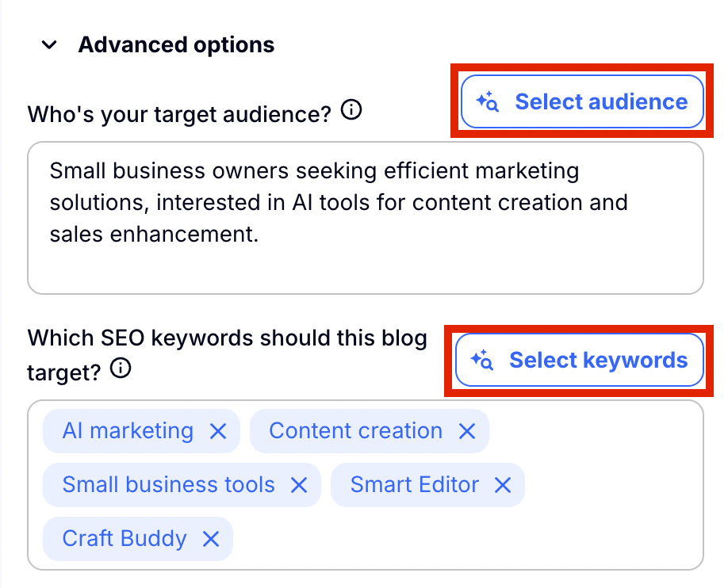The image size is (728, 588).
Task: Remove the Content creation keyword
Action: point(467,431)
